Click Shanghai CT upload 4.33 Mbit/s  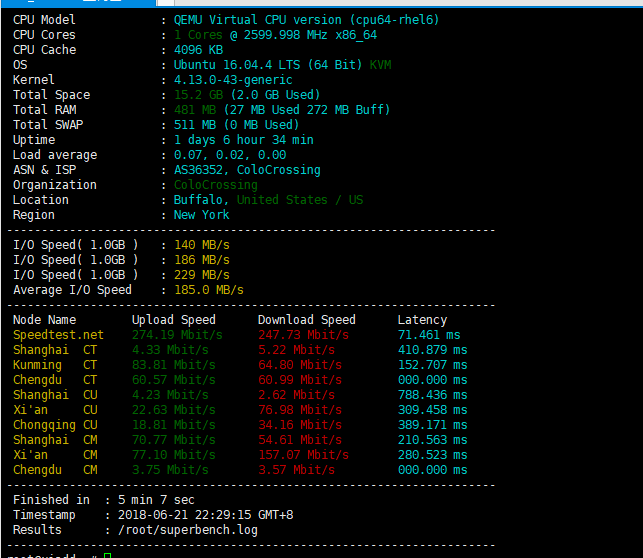click(170, 350)
